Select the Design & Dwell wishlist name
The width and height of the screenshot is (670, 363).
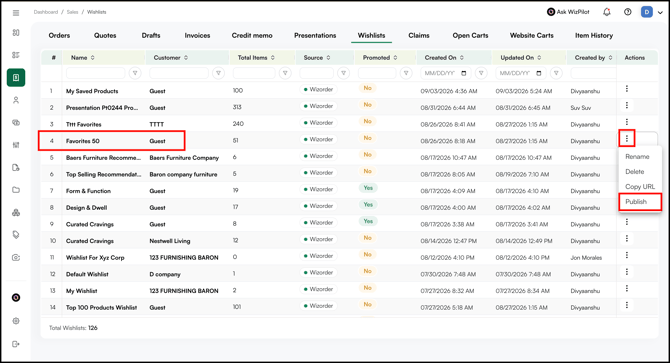[86, 208]
